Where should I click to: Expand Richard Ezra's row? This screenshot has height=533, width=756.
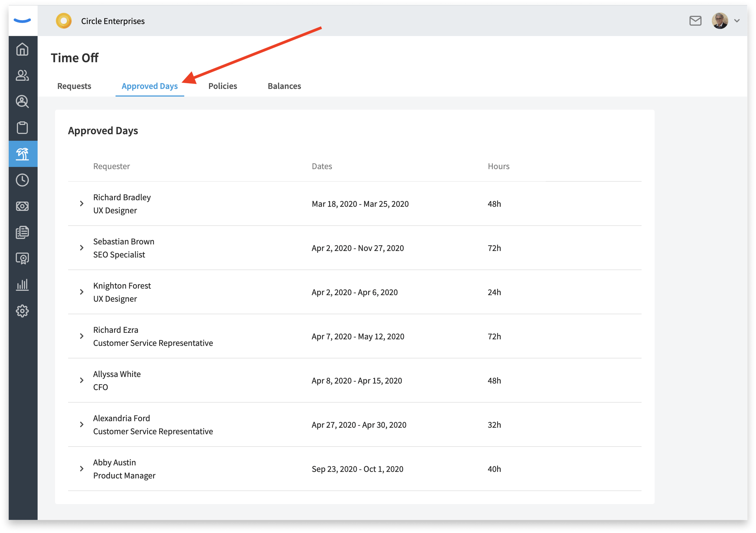(82, 336)
